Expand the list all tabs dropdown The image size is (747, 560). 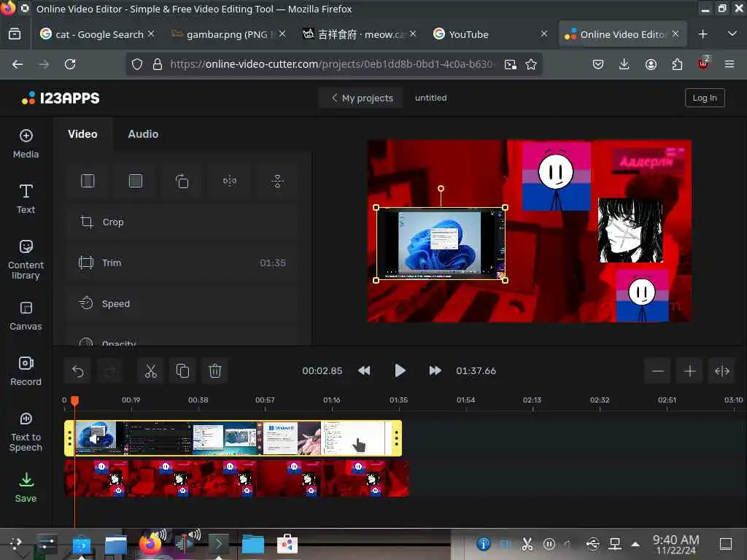(732, 34)
